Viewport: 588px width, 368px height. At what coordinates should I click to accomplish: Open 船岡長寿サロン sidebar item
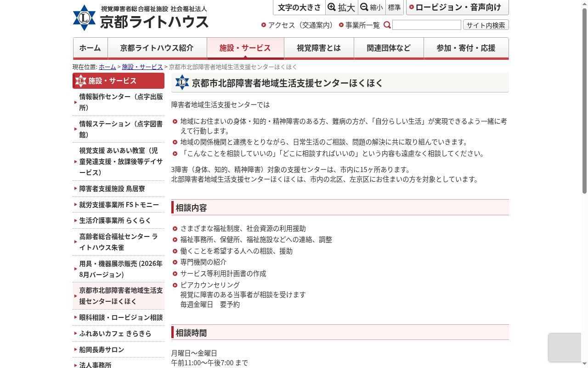point(119,350)
